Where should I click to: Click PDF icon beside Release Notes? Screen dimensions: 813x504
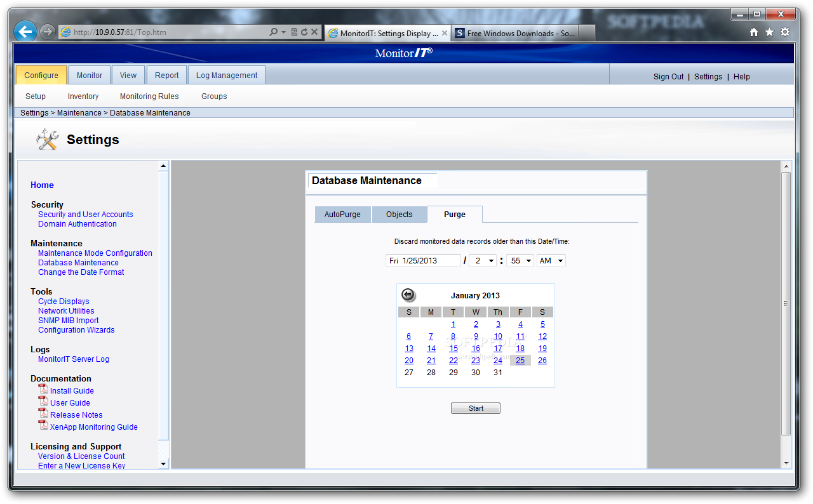point(43,413)
